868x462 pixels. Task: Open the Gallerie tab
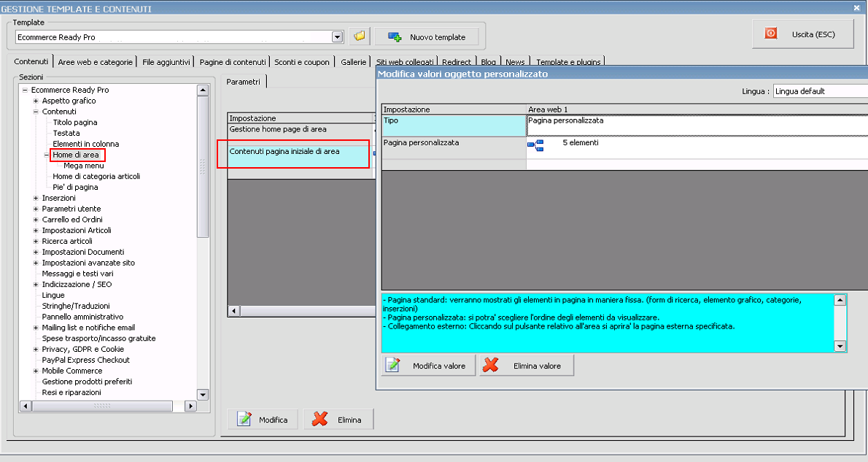click(353, 62)
